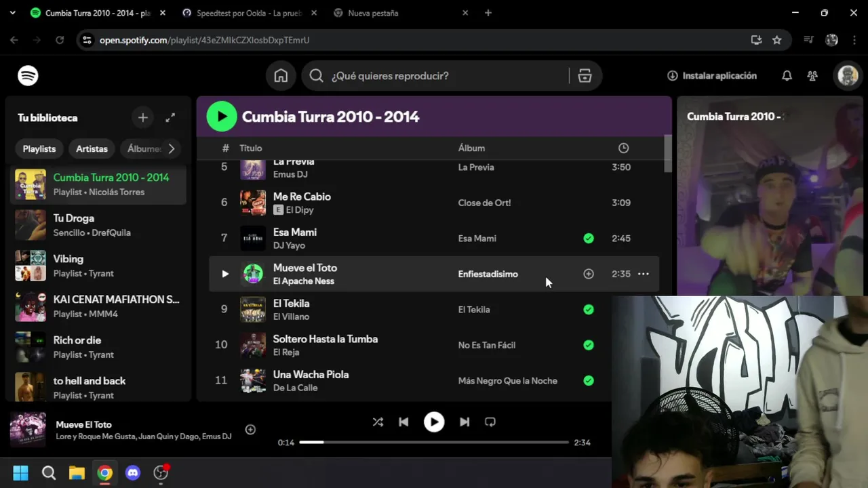Toggle saved check for Una Wacha Piola
Viewport: 868px width, 488px height.
click(589, 381)
